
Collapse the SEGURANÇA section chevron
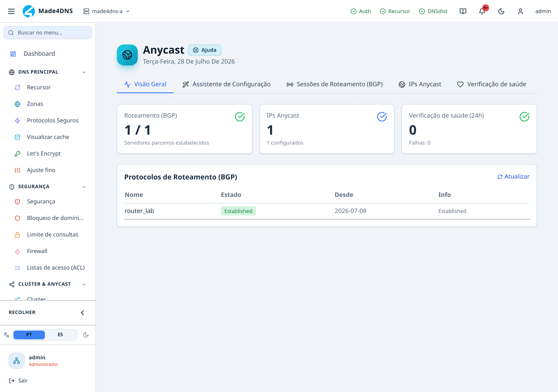(84, 187)
